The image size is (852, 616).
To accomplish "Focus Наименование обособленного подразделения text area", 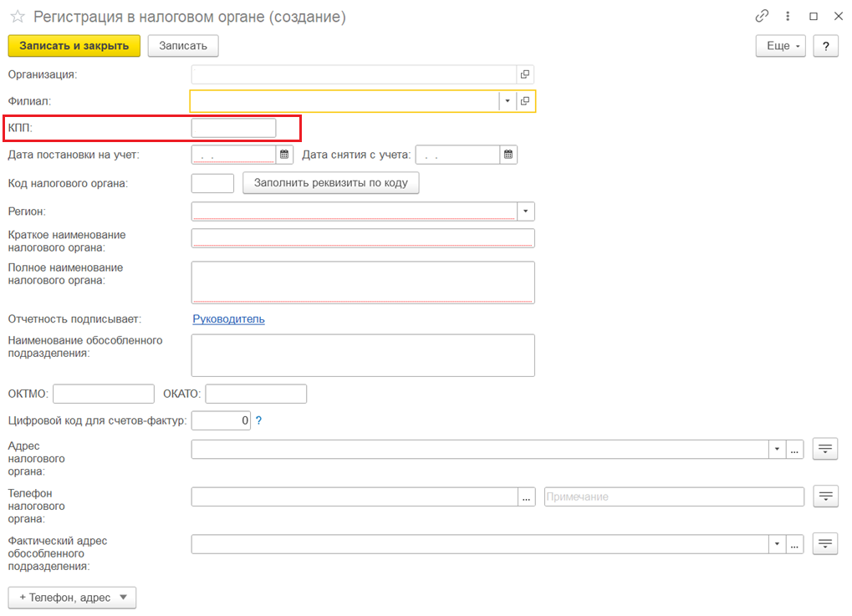I will click(x=363, y=355).
